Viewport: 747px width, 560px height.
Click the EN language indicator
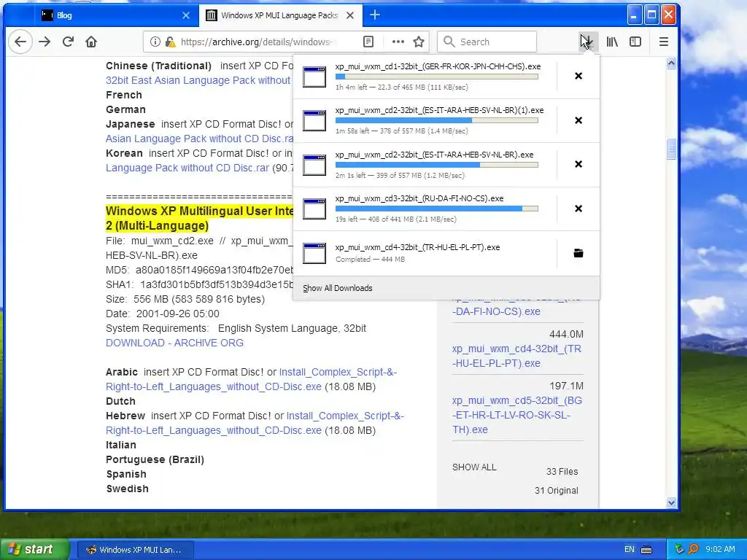point(630,550)
